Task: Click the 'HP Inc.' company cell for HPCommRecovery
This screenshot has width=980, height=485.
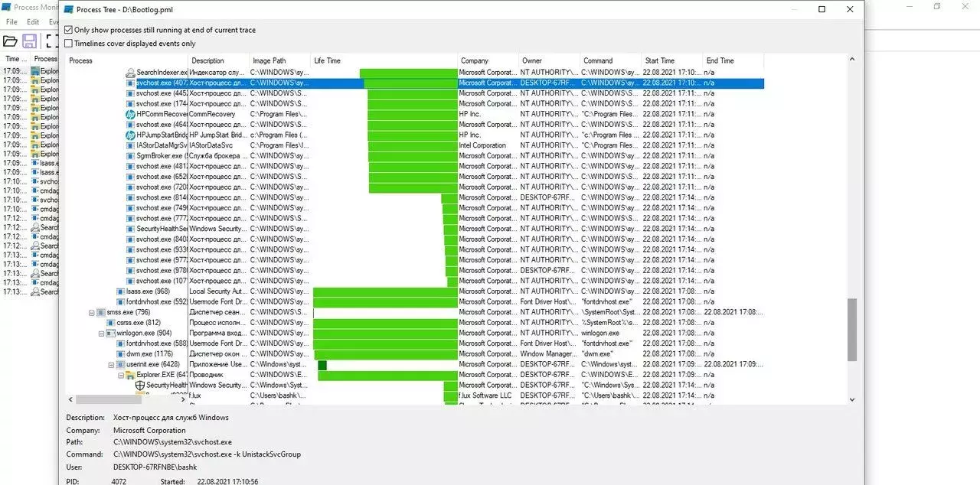Action: point(470,114)
